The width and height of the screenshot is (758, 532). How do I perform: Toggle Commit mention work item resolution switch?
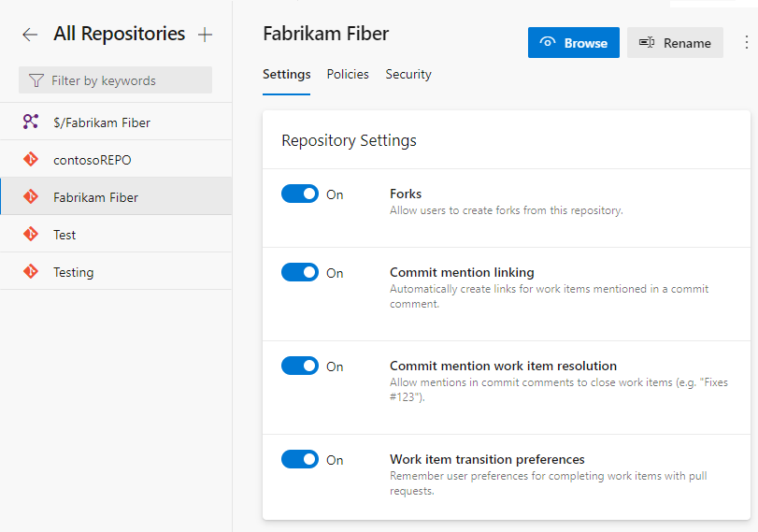click(x=300, y=366)
